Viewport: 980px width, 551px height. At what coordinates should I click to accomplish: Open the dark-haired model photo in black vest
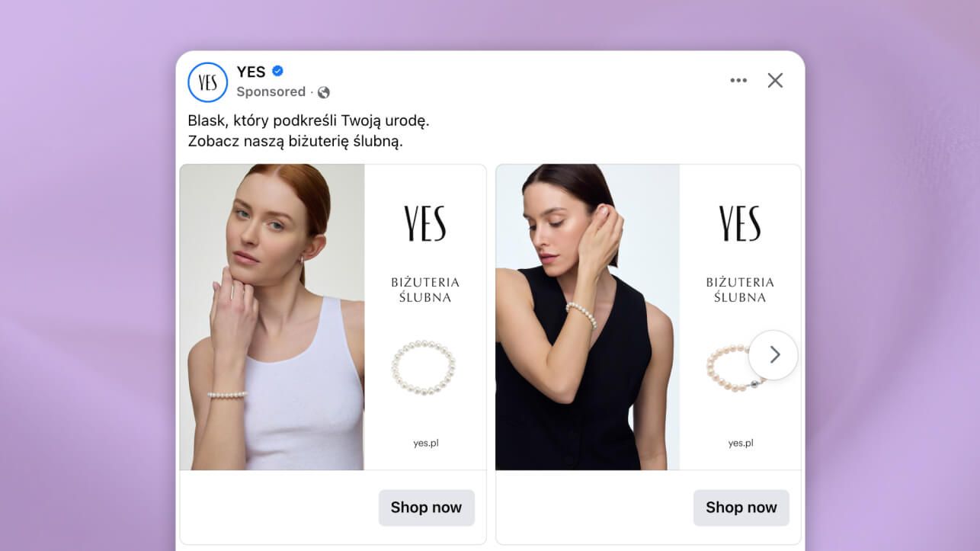pyautogui.click(x=587, y=316)
